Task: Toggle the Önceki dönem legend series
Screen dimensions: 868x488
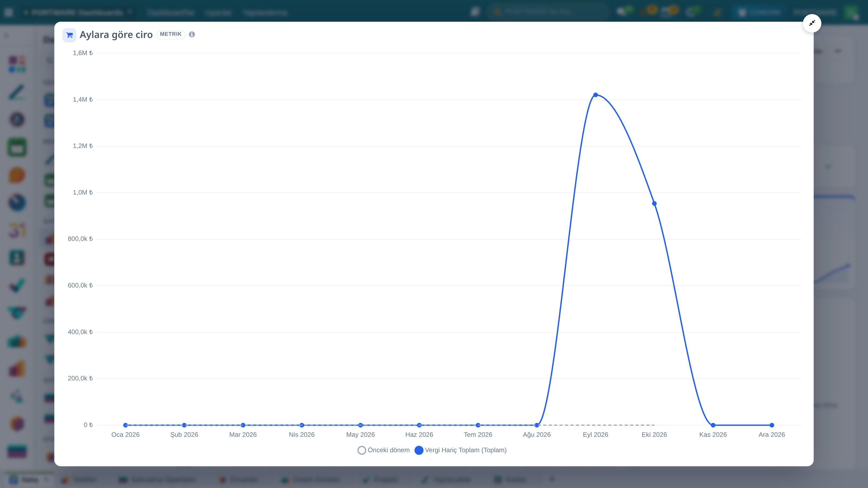Action: point(384,450)
